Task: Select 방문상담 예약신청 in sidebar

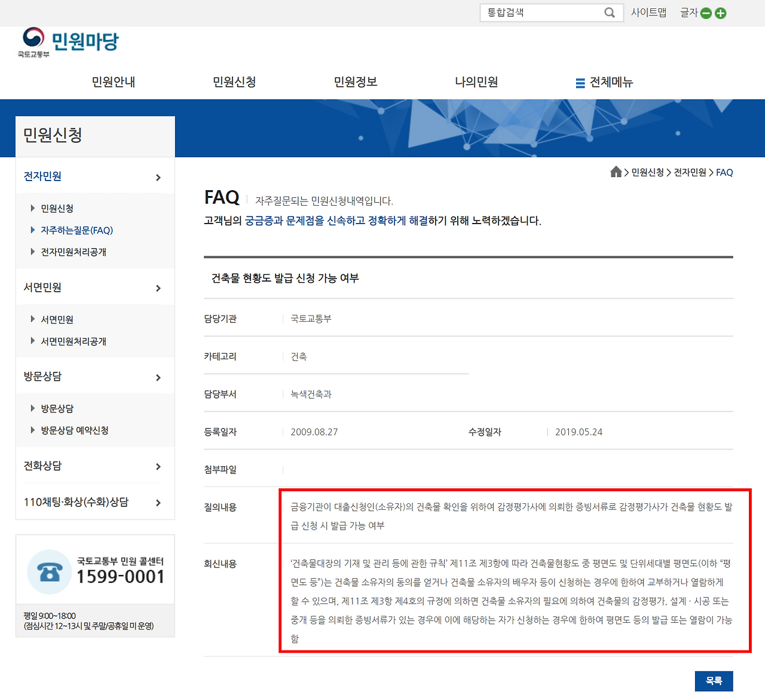Action: pyautogui.click(x=75, y=430)
